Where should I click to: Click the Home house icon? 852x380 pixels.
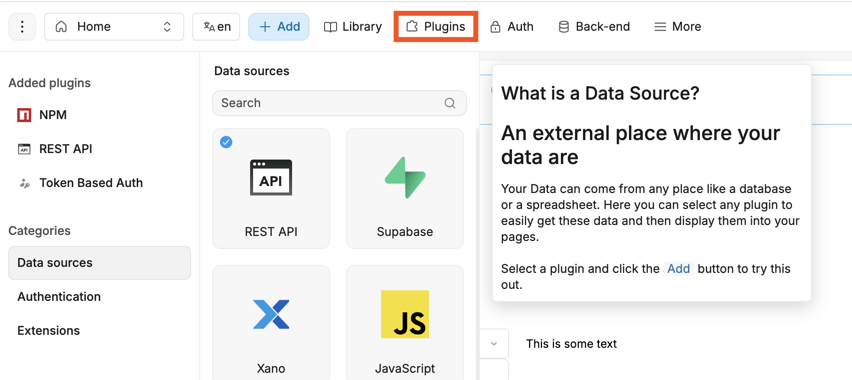(61, 27)
